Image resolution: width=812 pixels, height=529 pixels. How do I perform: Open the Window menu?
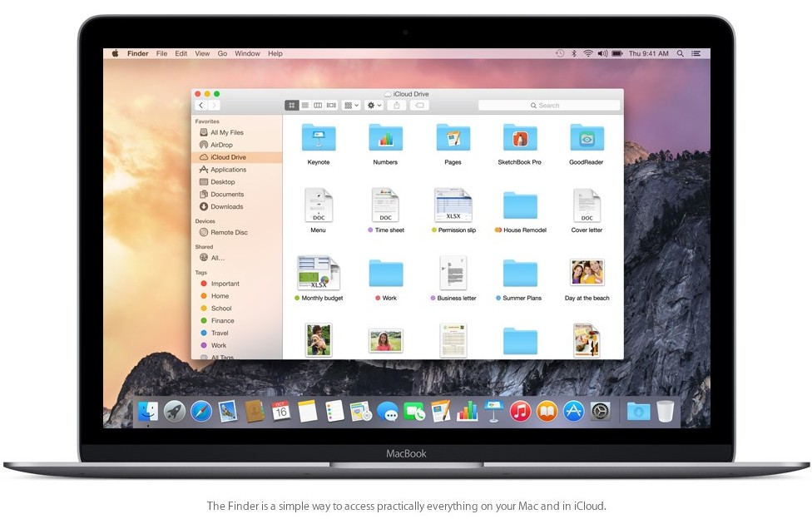pyautogui.click(x=247, y=53)
